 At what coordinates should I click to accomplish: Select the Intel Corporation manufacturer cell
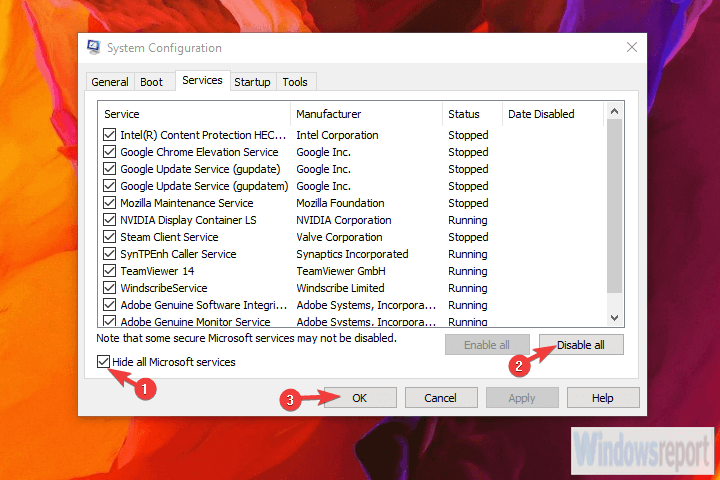pyautogui.click(x=337, y=135)
